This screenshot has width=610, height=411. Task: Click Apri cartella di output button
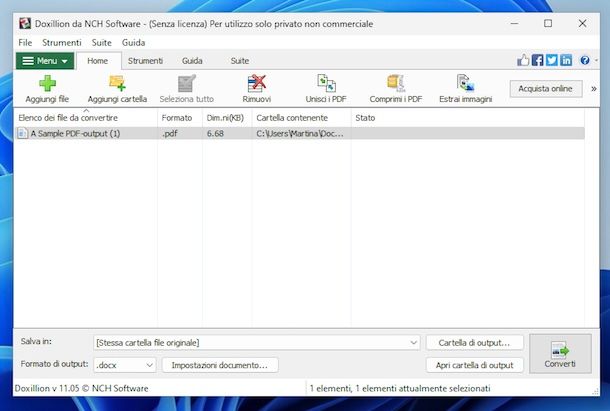(x=474, y=365)
